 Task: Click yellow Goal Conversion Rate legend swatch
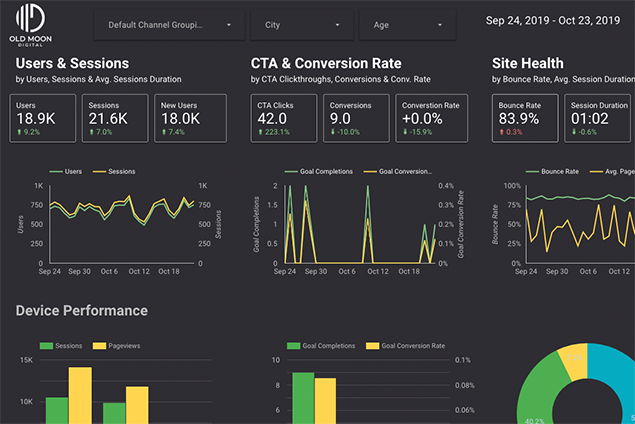tap(373, 346)
